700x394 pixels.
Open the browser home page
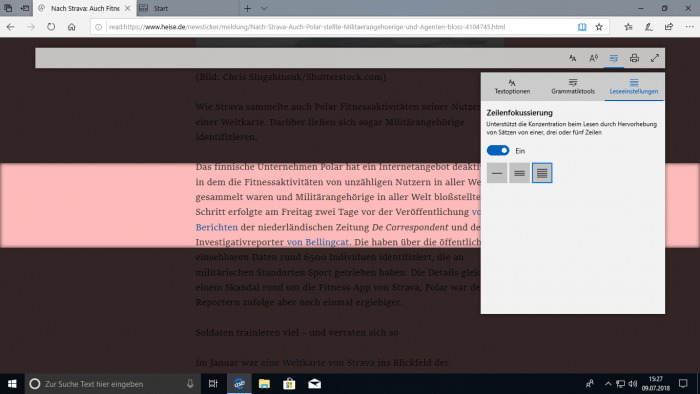point(71,27)
